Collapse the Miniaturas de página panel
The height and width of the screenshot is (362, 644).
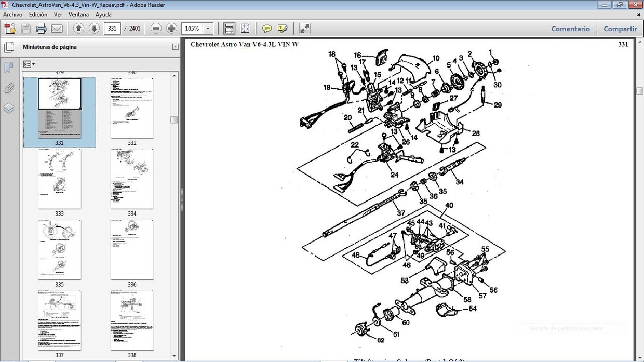coord(175,47)
